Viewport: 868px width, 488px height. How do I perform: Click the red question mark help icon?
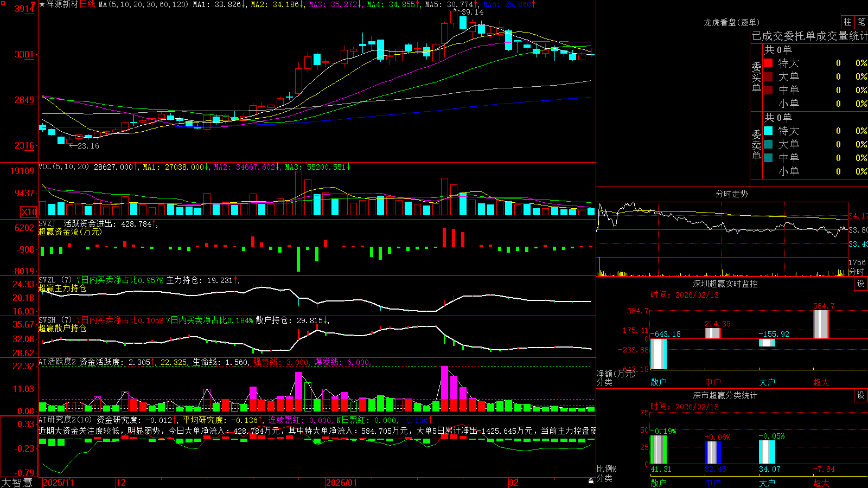[34, 5]
